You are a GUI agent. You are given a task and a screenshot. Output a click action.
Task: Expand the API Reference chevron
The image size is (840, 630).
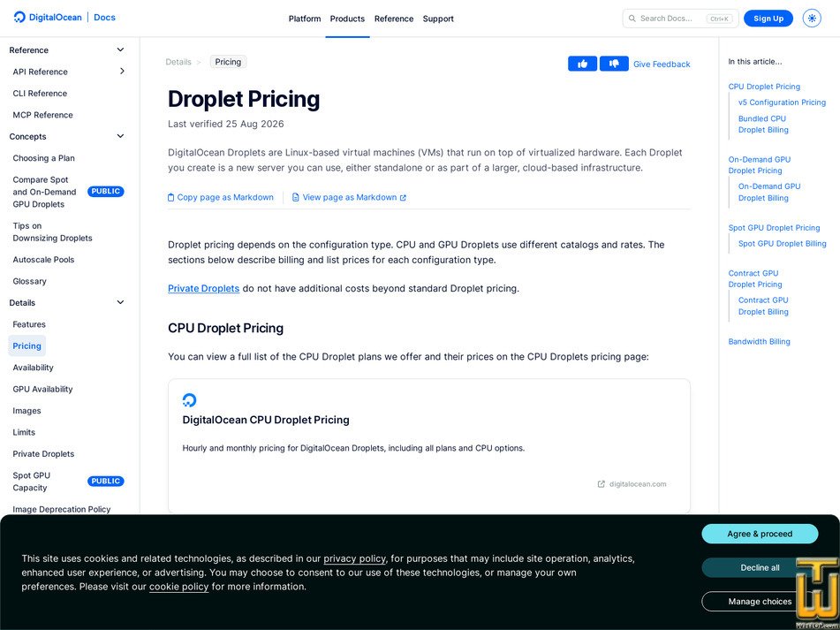click(x=122, y=72)
